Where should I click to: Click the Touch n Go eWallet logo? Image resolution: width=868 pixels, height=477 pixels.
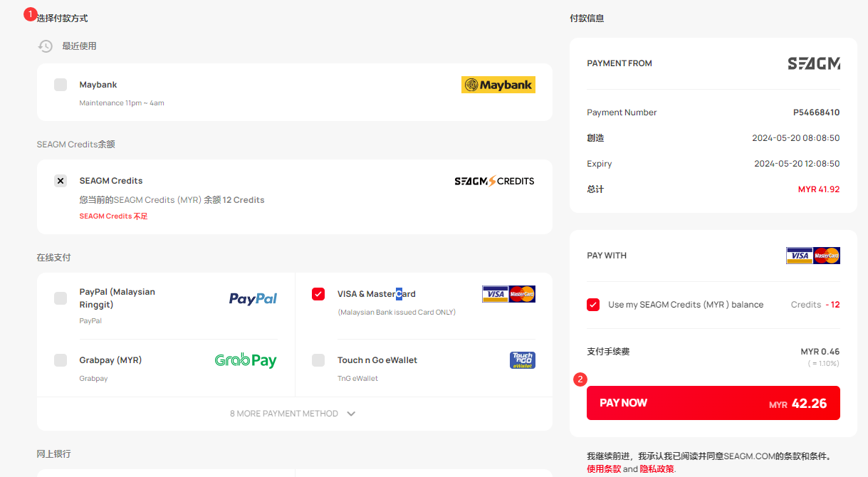click(523, 360)
